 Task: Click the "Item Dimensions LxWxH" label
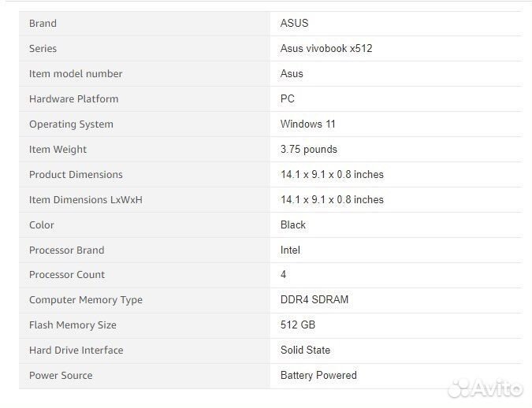[85, 200]
